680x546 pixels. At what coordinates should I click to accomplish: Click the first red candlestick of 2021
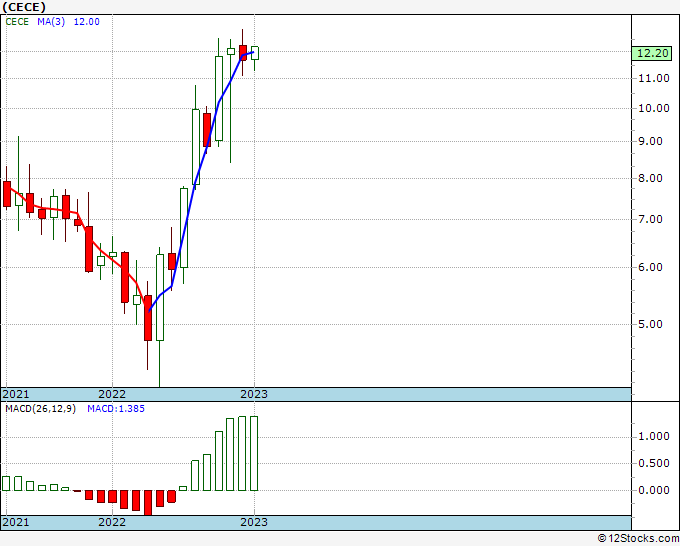(x=7, y=194)
